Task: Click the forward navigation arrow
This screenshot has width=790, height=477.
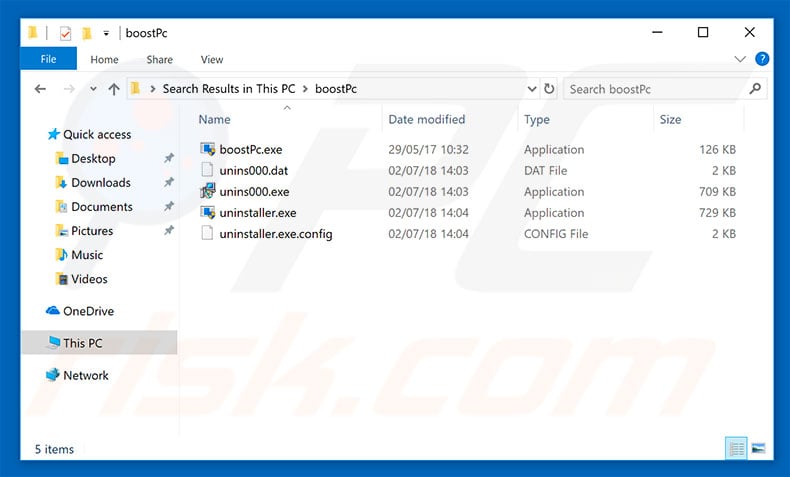Action: coord(69,89)
